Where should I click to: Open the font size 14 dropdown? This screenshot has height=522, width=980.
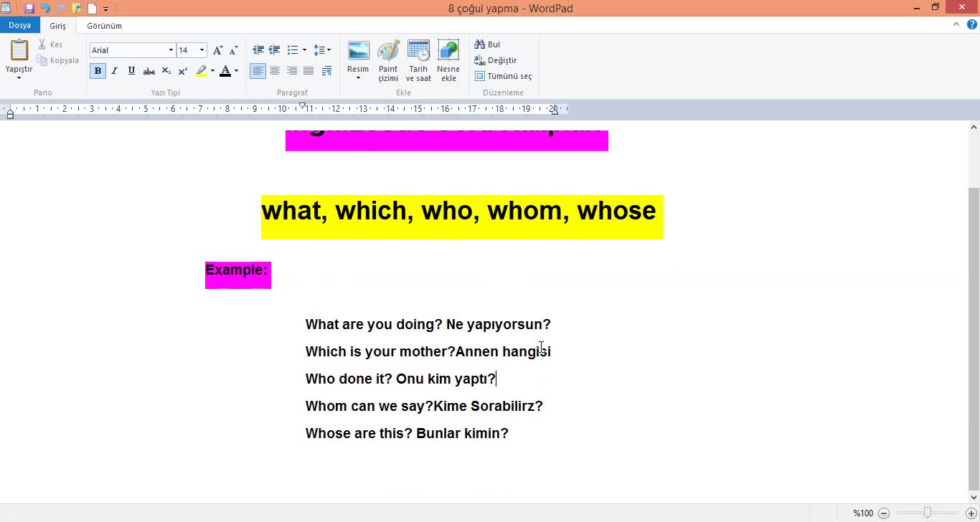[x=202, y=50]
